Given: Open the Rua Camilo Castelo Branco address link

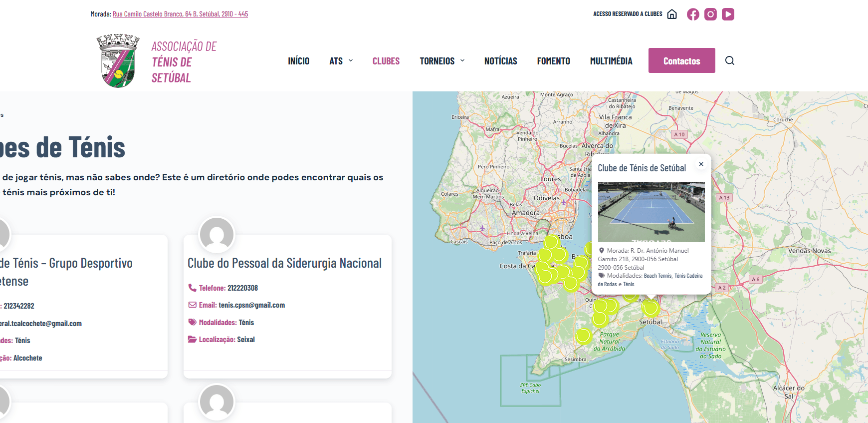Looking at the screenshot, I should coord(180,14).
